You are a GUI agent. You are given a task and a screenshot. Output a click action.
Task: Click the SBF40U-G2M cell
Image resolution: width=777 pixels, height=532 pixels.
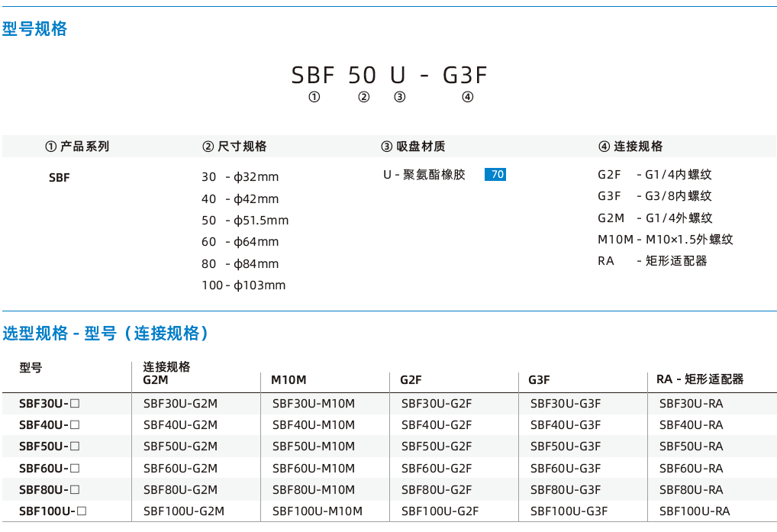(x=180, y=425)
